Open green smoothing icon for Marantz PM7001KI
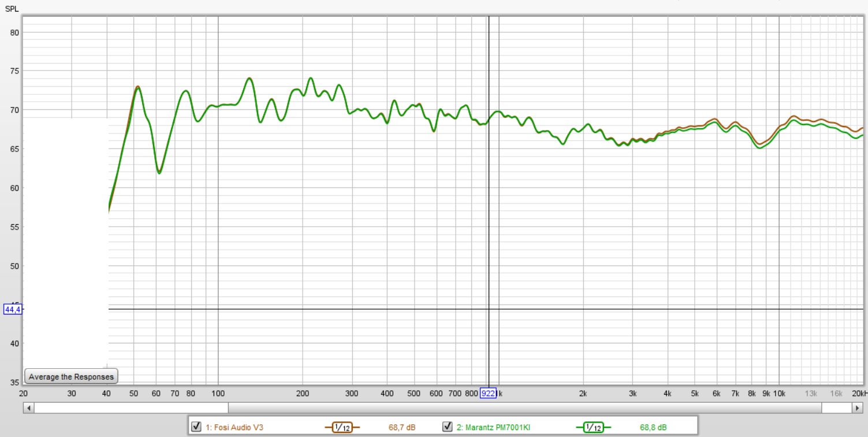Screen dimensions: 868x437 tap(593, 428)
